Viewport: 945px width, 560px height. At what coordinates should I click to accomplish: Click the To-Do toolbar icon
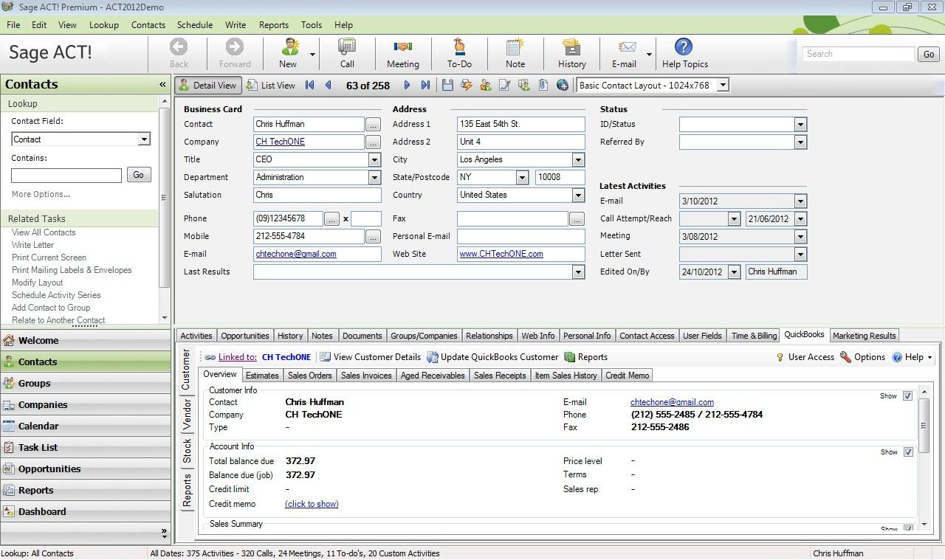click(458, 48)
